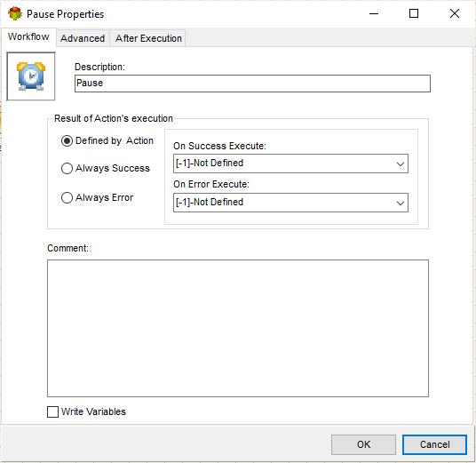The height and width of the screenshot is (463, 476).
Task: Choose the Always Success option
Action: (x=67, y=168)
